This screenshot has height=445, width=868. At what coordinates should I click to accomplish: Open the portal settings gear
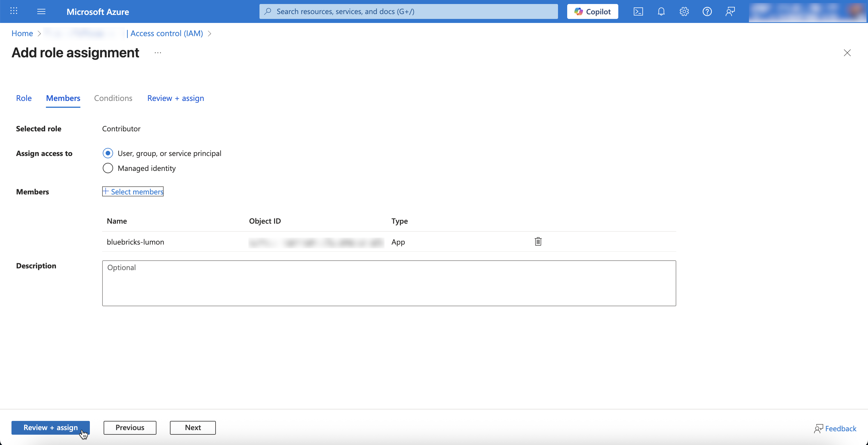(x=684, y=11)
